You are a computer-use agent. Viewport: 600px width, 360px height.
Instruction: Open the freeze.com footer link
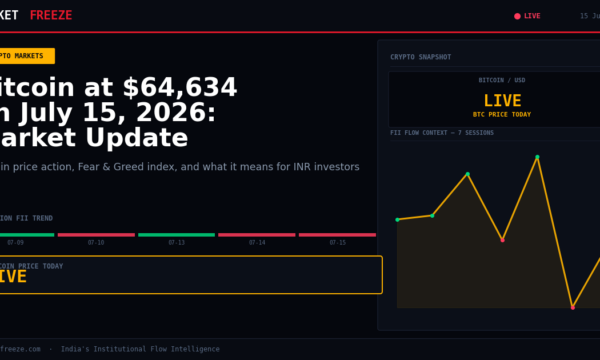click(x=20, y=349)
